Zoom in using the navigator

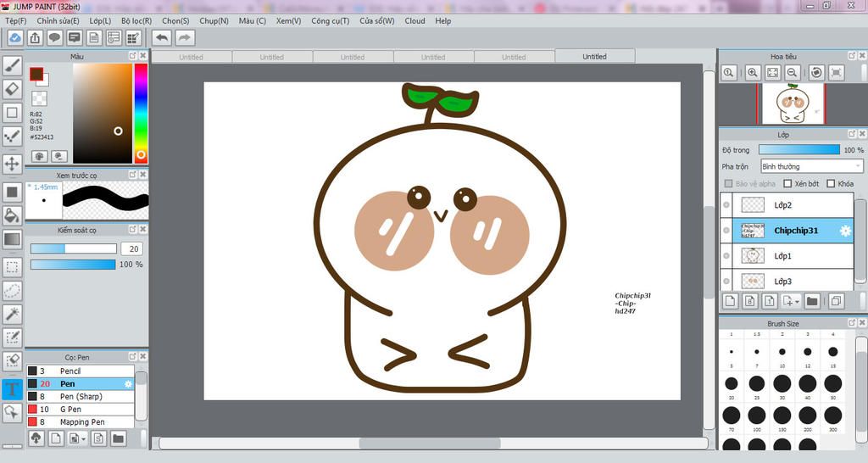click(x=753, y=73)
